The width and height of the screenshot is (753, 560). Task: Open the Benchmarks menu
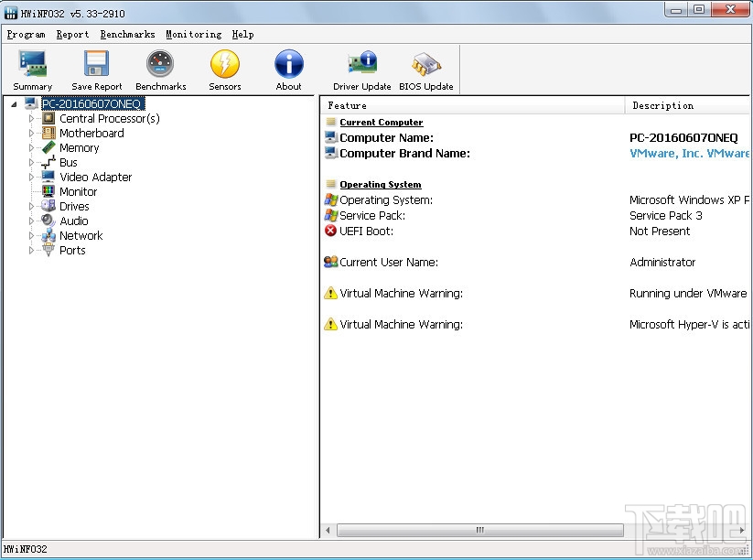127,35
